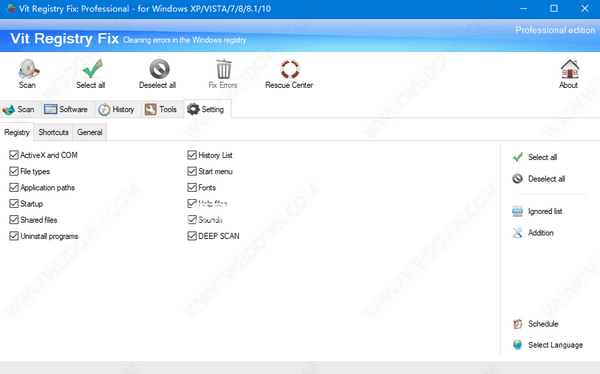Close the Vit Registry Fix window
Screen dimensions: 600x374
585,8
